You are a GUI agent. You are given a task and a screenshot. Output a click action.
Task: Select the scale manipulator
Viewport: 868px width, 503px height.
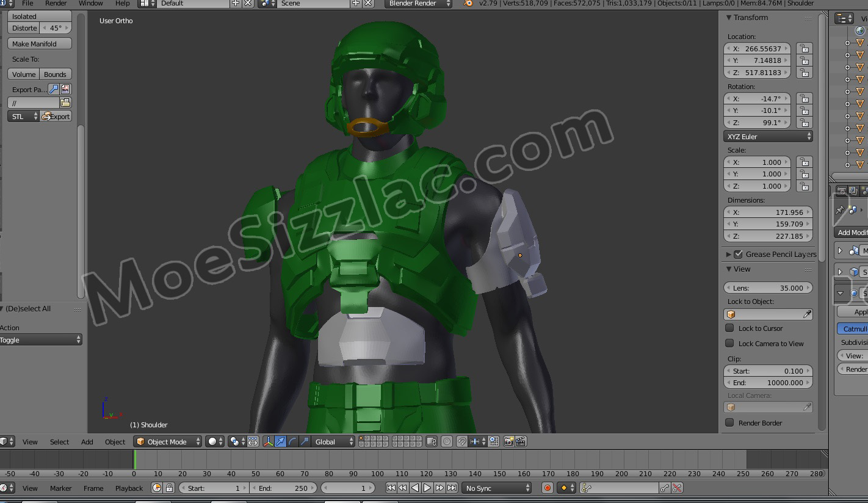(x=305, y=441)
